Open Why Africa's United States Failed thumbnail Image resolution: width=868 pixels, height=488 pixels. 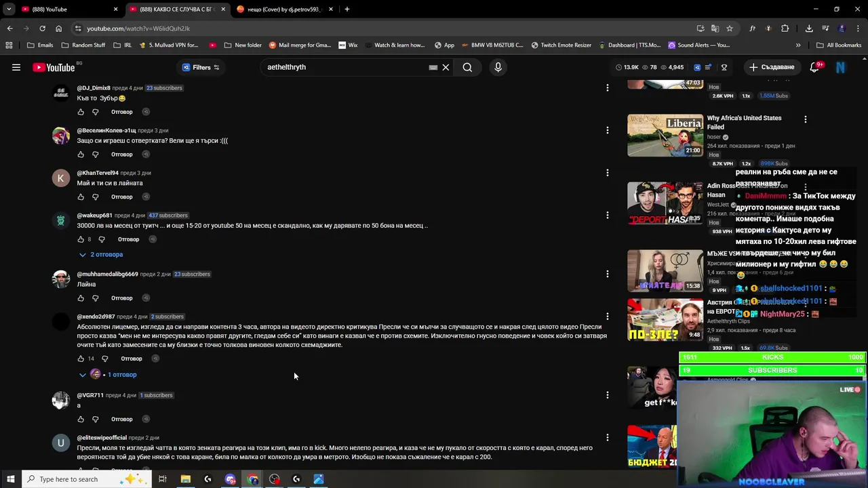pos(665,136)
